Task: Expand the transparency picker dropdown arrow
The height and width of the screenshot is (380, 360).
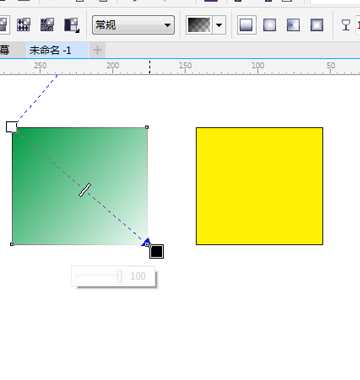Action: (x=219, y=25)
